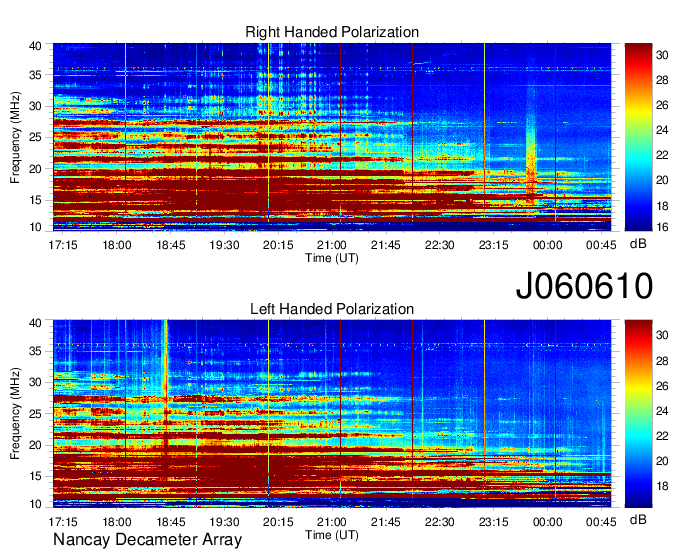The width and height of the screenshot is (680, 552).
Task: Click the 00:45 time tick on the Right Handed plot
Action: (601, 245)
